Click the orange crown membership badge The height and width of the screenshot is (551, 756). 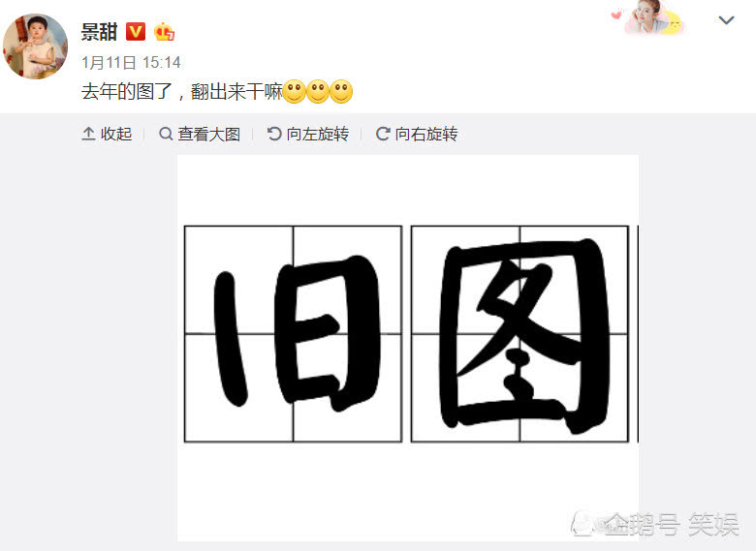click(x=164, y=32)
